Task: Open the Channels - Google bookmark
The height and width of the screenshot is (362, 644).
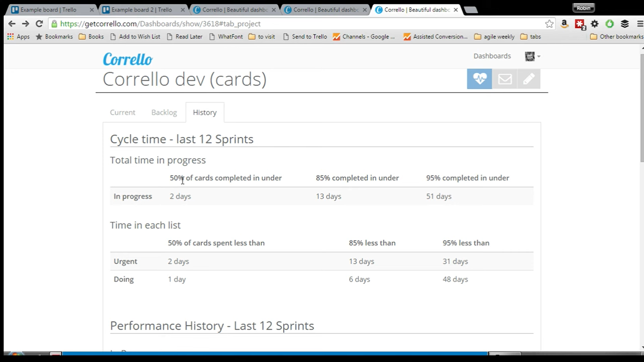Action: point(364,37)
